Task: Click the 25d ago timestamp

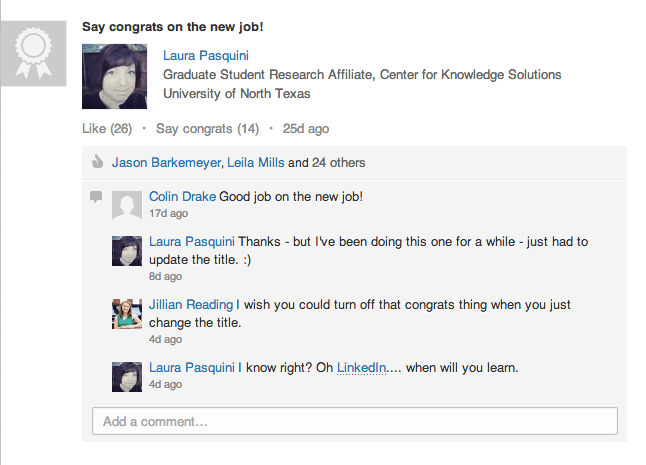Action: (305, 129)
